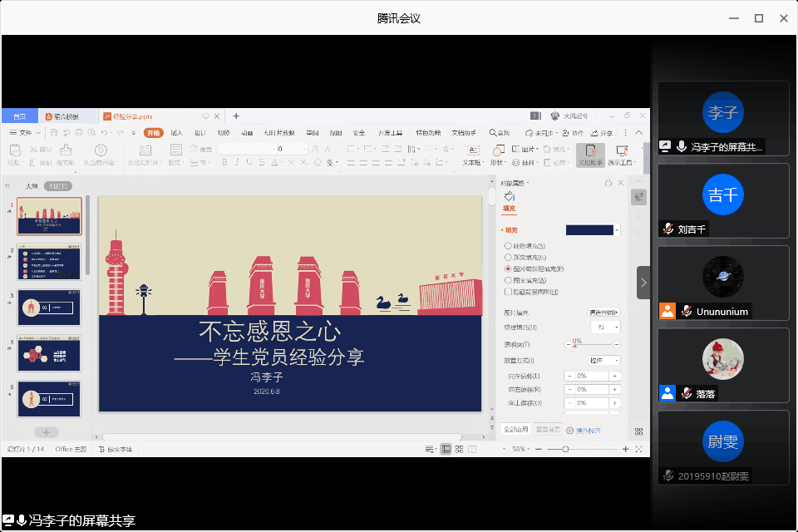Select the 渐变填充 (gradient fill) radio button
798x532 pixels.
[x=509, y=258]
